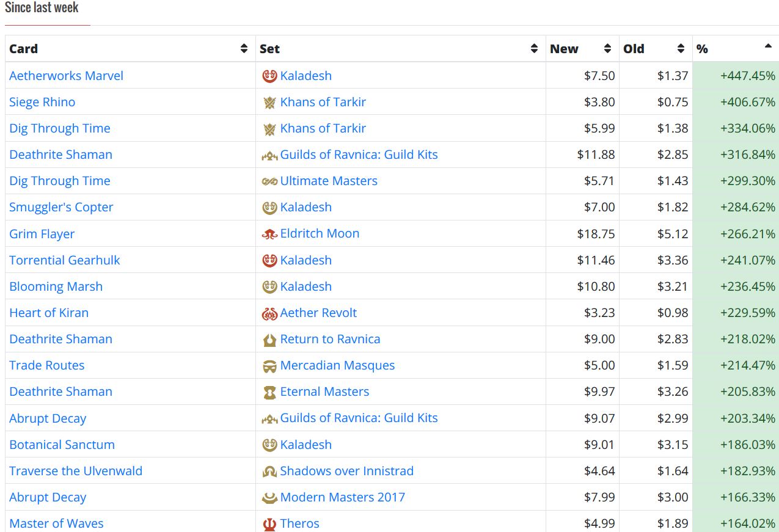Screen dimensions: 779x532
Task: Click Ultimate Masters set icon
Action: coord(269,181)
